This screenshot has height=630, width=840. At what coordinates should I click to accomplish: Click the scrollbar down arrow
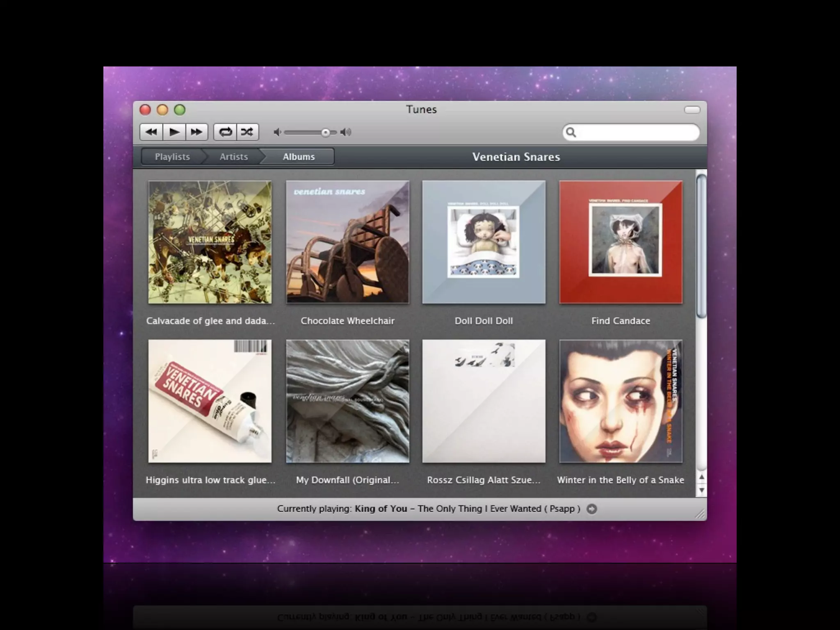[x=701, y=490]
